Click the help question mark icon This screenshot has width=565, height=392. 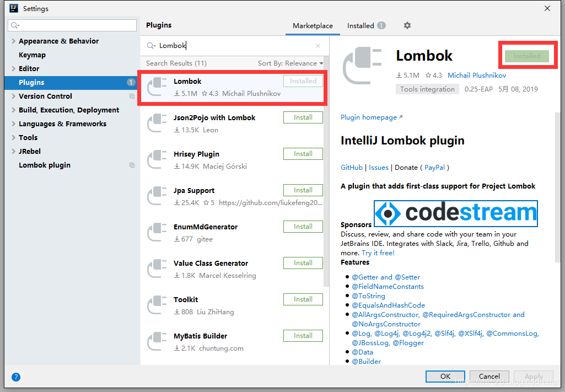[x=16, y=377]
